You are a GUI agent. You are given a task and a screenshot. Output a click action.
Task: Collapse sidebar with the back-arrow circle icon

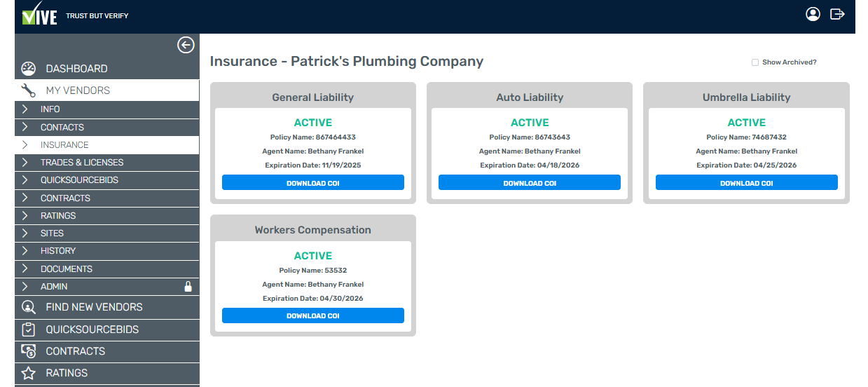pos(186,45)
